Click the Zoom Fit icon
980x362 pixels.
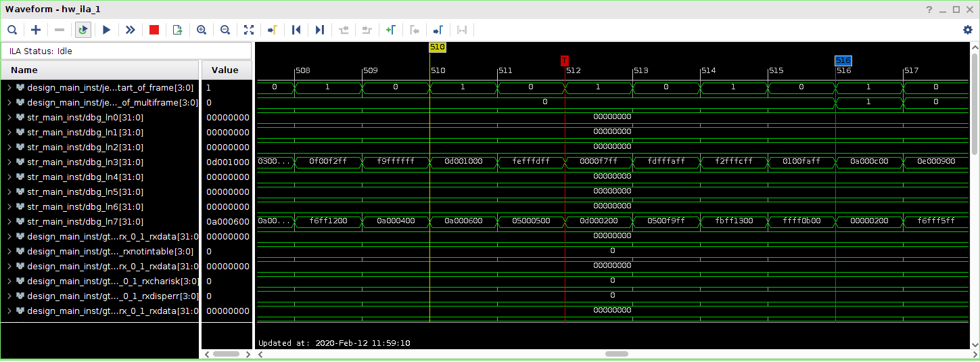pyautogui.click(x=248, y=30)
